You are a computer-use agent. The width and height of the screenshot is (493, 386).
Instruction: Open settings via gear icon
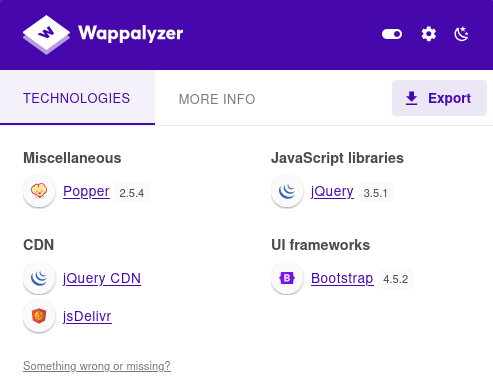tap(428, 34)
